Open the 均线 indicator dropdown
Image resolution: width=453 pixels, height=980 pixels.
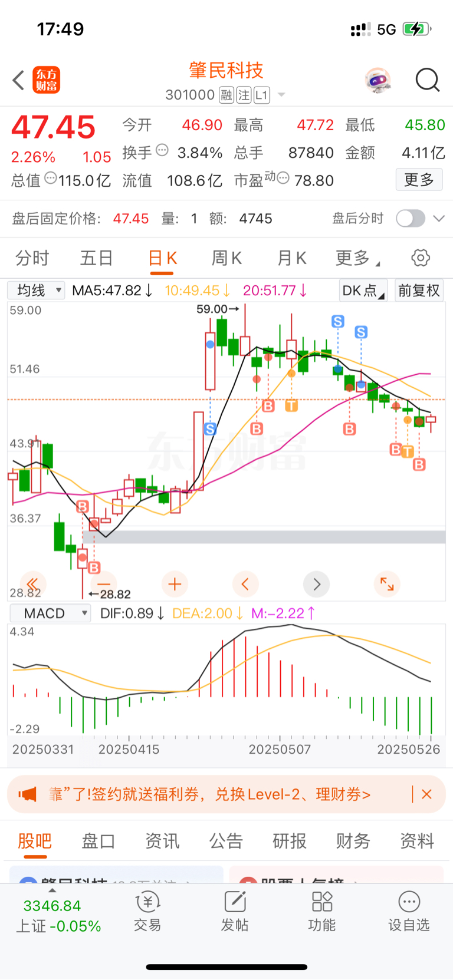point(36,291)
